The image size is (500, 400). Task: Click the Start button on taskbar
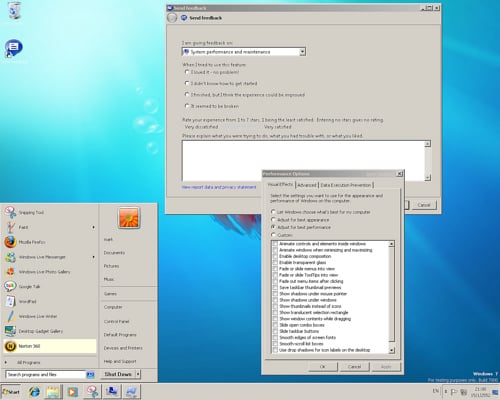[x=11, y=392]
